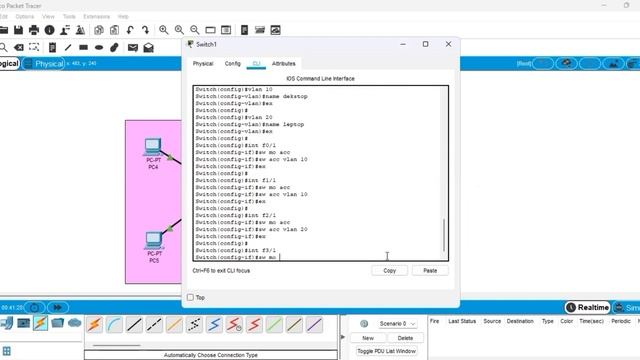Select the Place Note tool
This screenshot has height=360, width=640.
pos(52,48)
